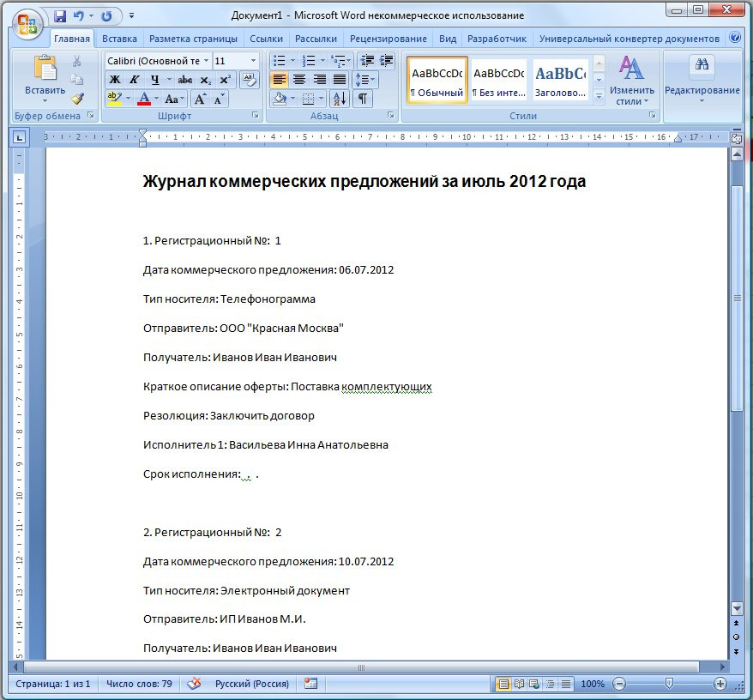Toggle bold formatting with the Ж button
This screenshot has height=700, width=753.
(x=114, y=80)
